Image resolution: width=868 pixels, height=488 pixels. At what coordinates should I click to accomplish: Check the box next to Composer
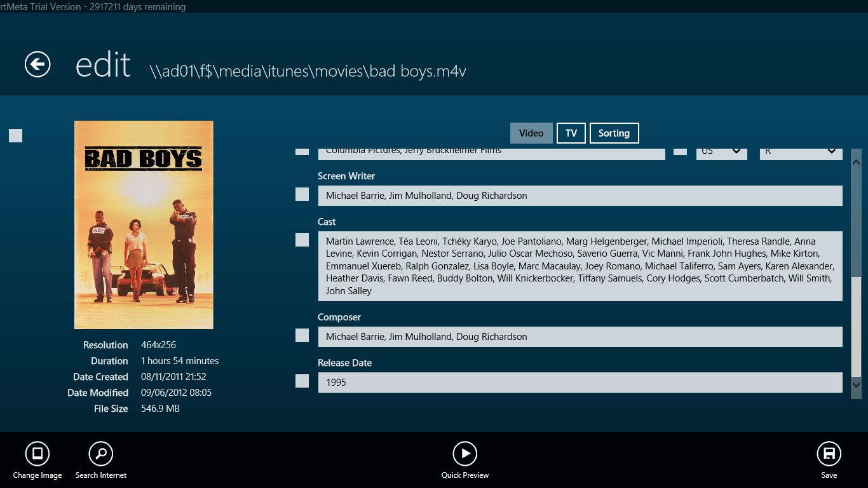click(x=302, y=335)
